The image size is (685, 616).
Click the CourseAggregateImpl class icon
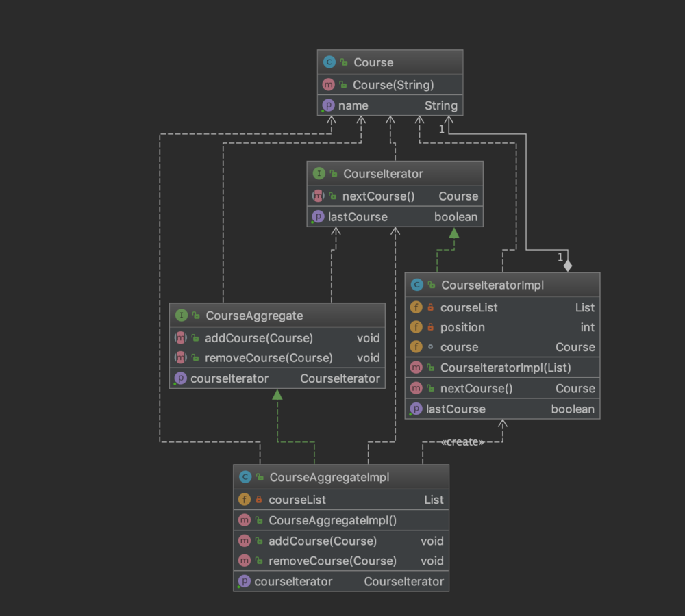pos(245,477)
